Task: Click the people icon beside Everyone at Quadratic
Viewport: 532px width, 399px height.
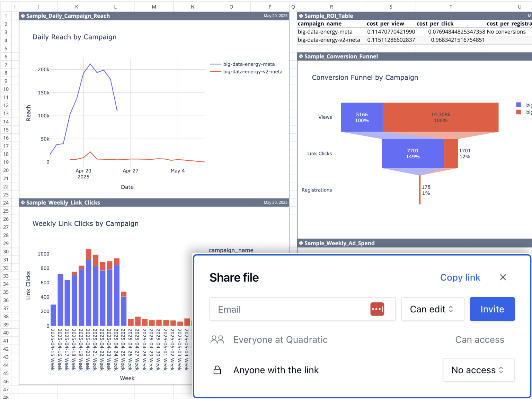Action: point(217,340)
